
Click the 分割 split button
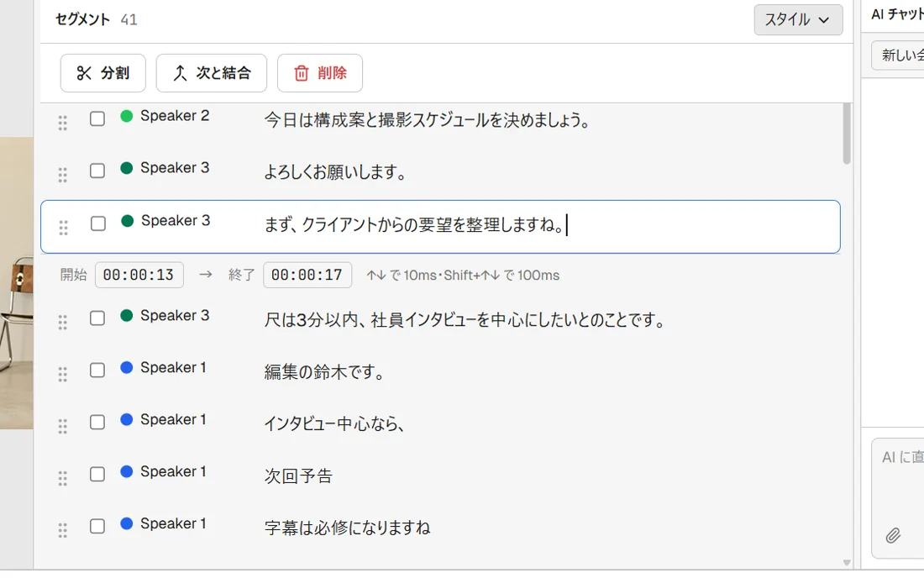point(102,73)
